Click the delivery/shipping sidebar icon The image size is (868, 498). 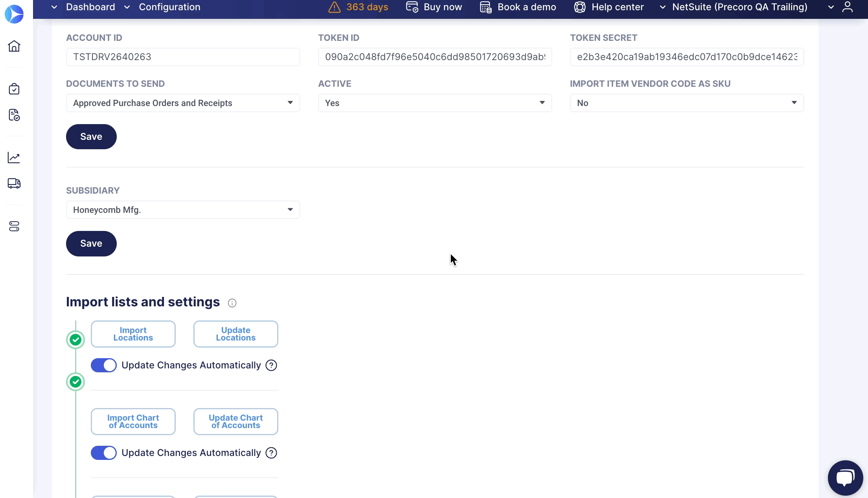coord(14,183)
